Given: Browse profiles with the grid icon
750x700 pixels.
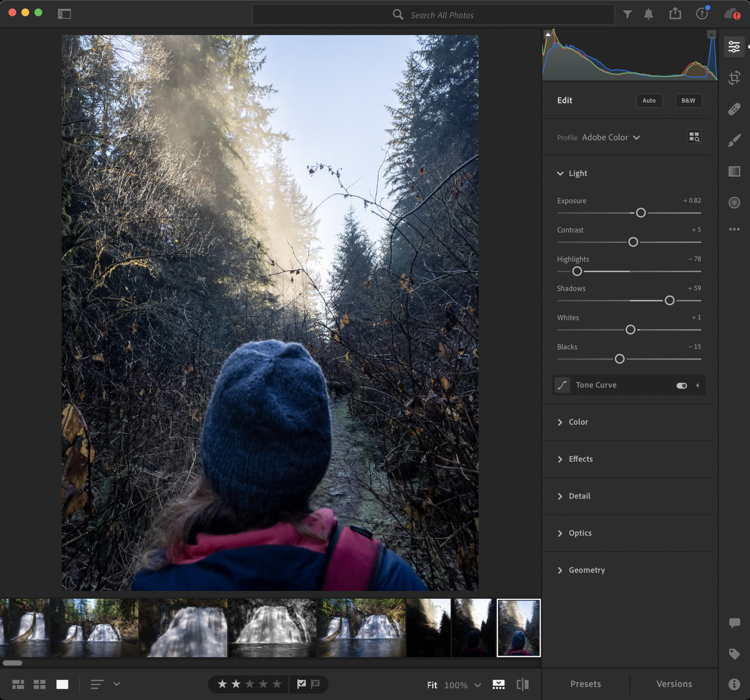Looking at the screenshot, I should tap(694, 137).
